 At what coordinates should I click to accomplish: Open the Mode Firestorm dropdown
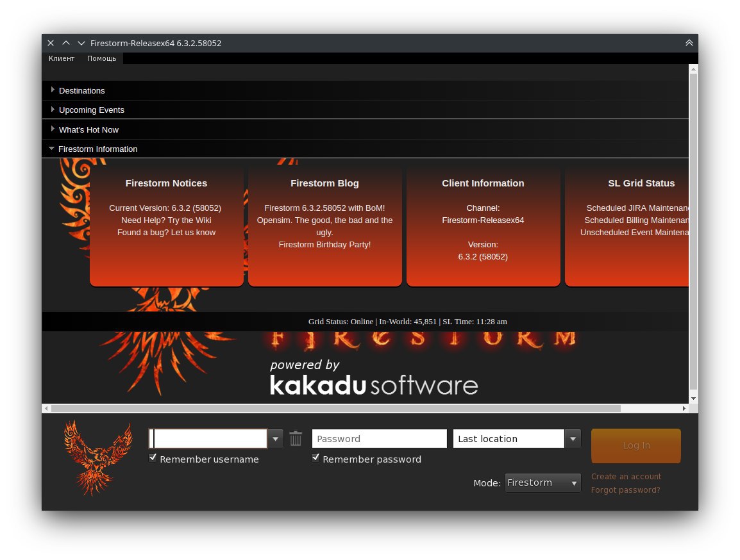pos(542,482)
